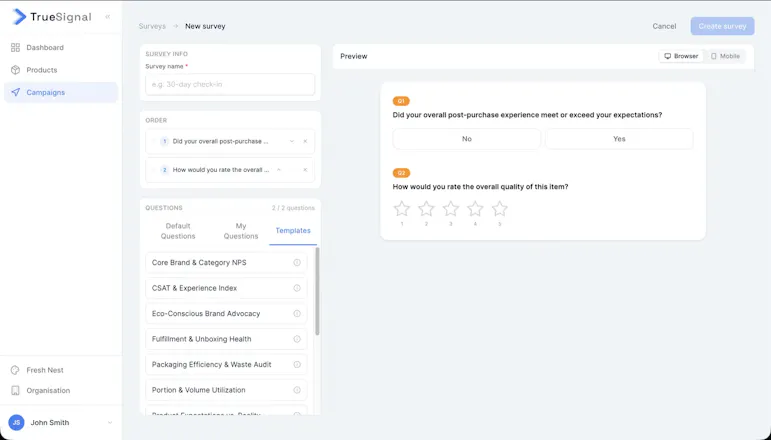Screen dimensions: 771x440
Task: Show info for Packaging Efficiency & Waste Audit
Action: pyautogui.click(x=297, y=365)
